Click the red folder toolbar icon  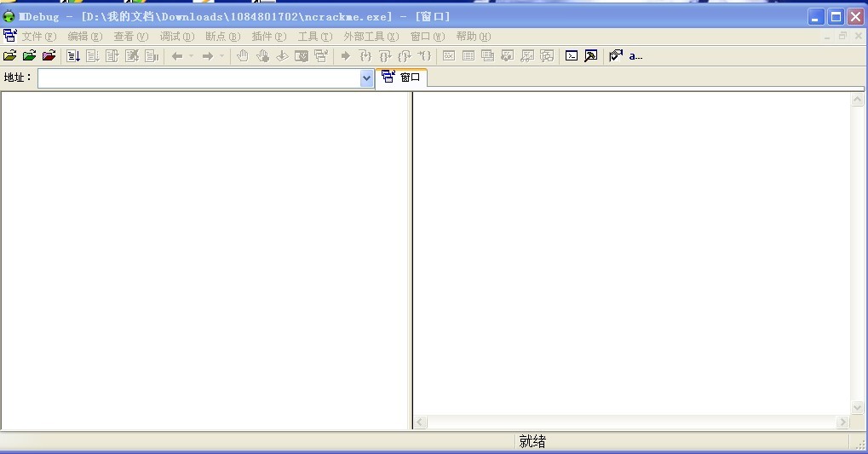(49, 56)
